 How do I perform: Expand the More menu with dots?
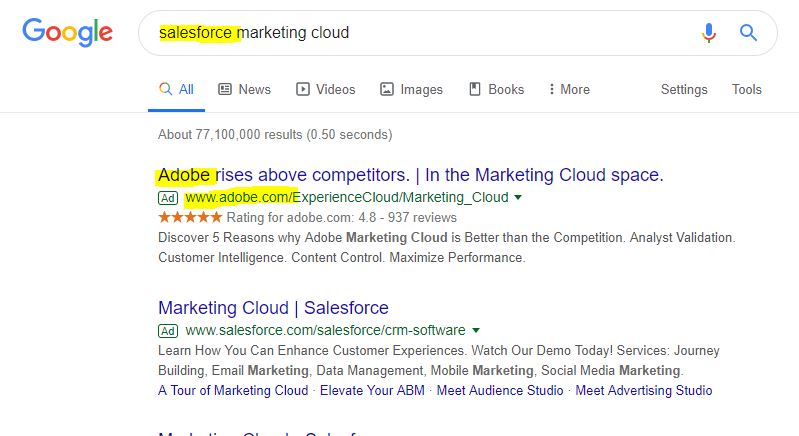(x=569, y=89)
